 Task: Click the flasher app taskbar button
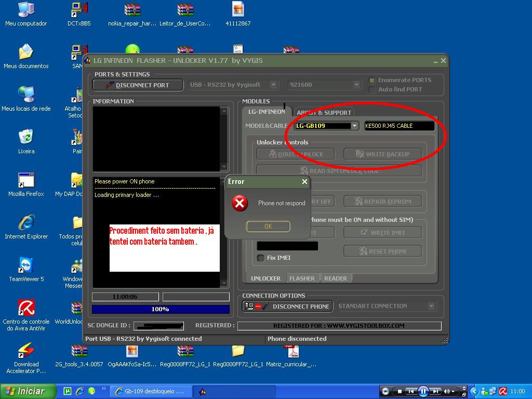[x=234, y=391]
